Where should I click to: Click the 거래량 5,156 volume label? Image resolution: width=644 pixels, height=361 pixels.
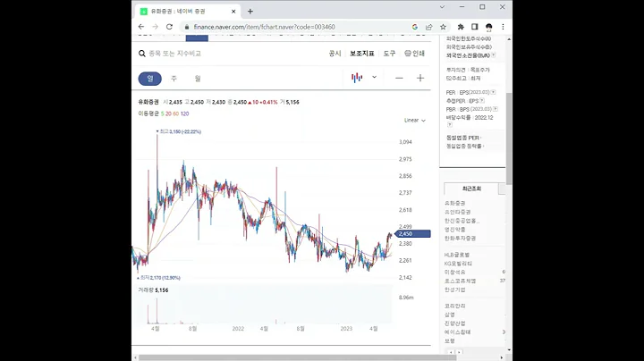click(x=153, y=290)
